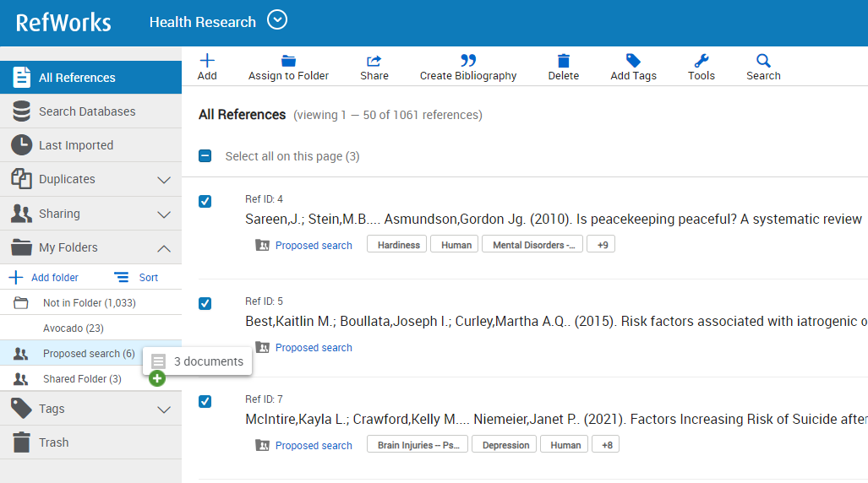Screen dimensions: 868x483
Task: Click the My Folders folder icon
Action: click(x=22, y=247)
